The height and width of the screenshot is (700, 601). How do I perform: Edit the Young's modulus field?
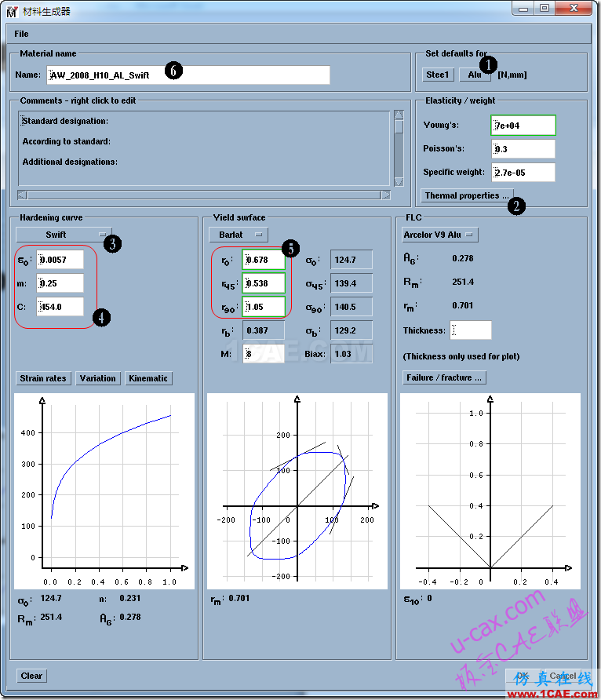point(523,126)
